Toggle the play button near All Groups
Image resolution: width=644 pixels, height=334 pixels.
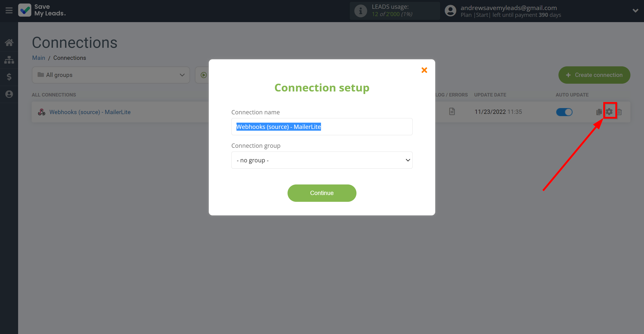click(x=203, y=75)
